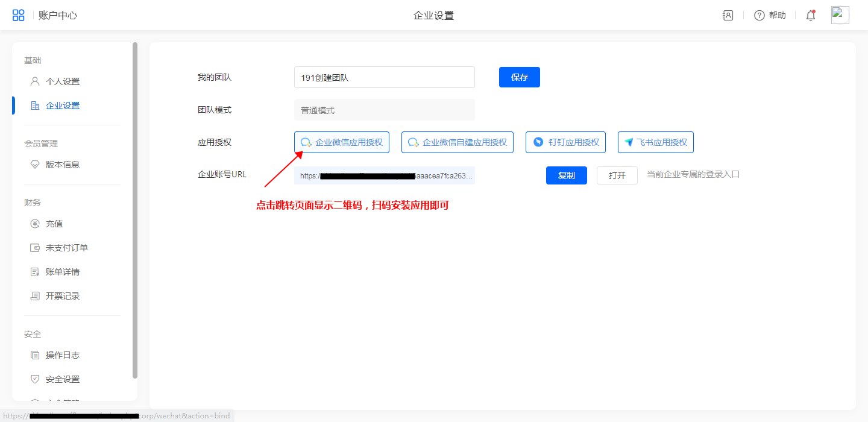Viewport: 868px width, 422px height.
Task: Click the 我的团队 name input field
Action: click(x=384, y=77)
